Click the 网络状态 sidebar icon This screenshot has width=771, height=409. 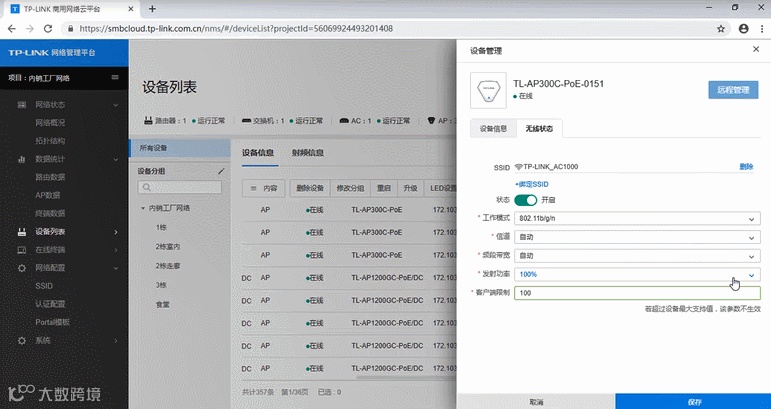(22, 105)
